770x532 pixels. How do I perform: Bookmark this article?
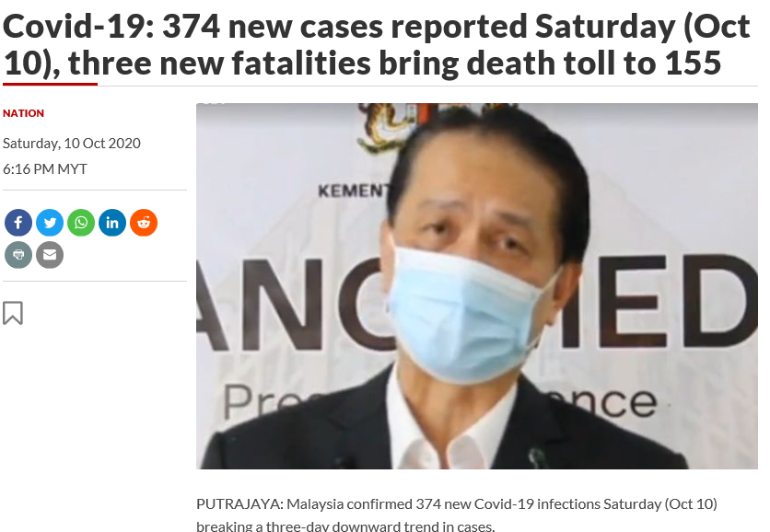pyautogui.click(x=13, y=313)
